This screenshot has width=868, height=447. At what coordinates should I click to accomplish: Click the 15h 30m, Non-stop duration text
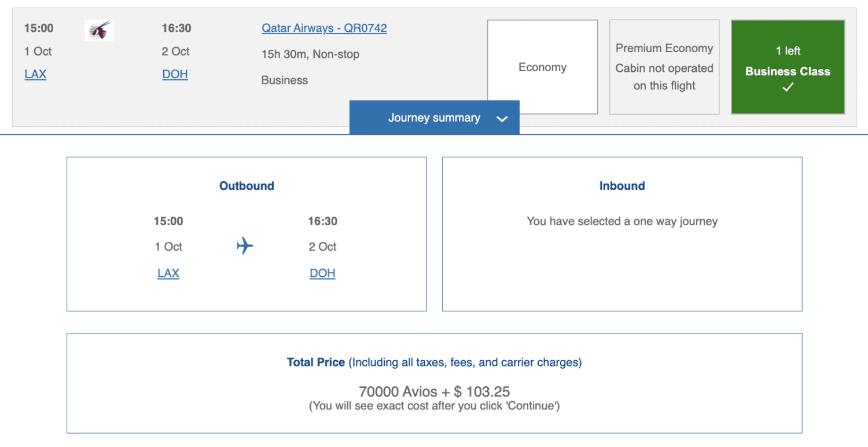tap(310, 54)
